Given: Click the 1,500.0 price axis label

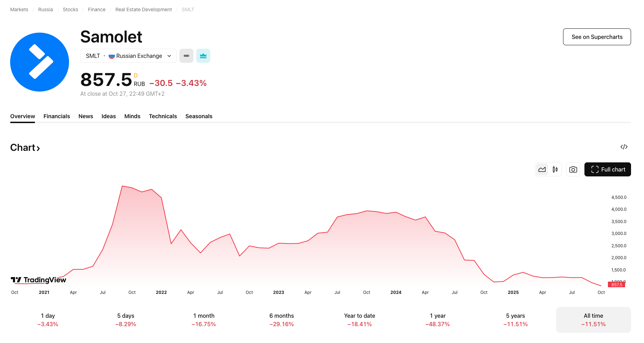Looking at the screenshot, I should coord(619,270).
